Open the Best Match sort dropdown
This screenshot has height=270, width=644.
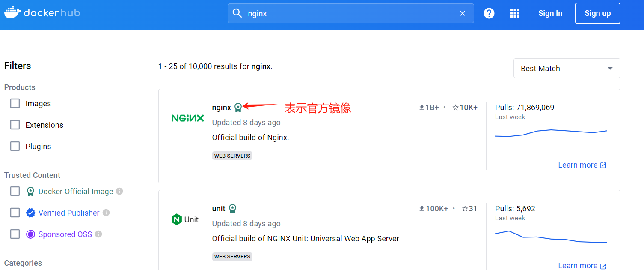(x=567, y=68)
